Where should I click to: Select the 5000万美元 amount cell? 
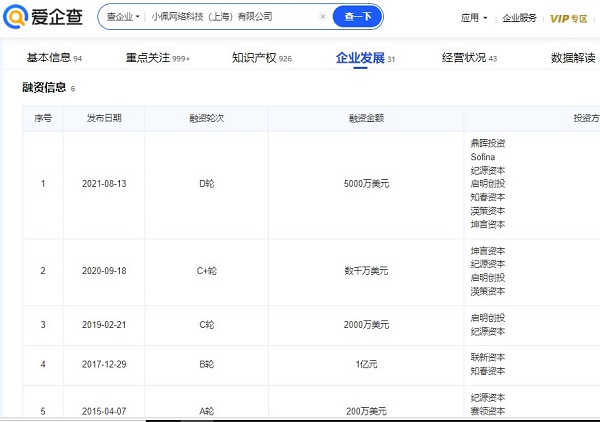(366, 184)
